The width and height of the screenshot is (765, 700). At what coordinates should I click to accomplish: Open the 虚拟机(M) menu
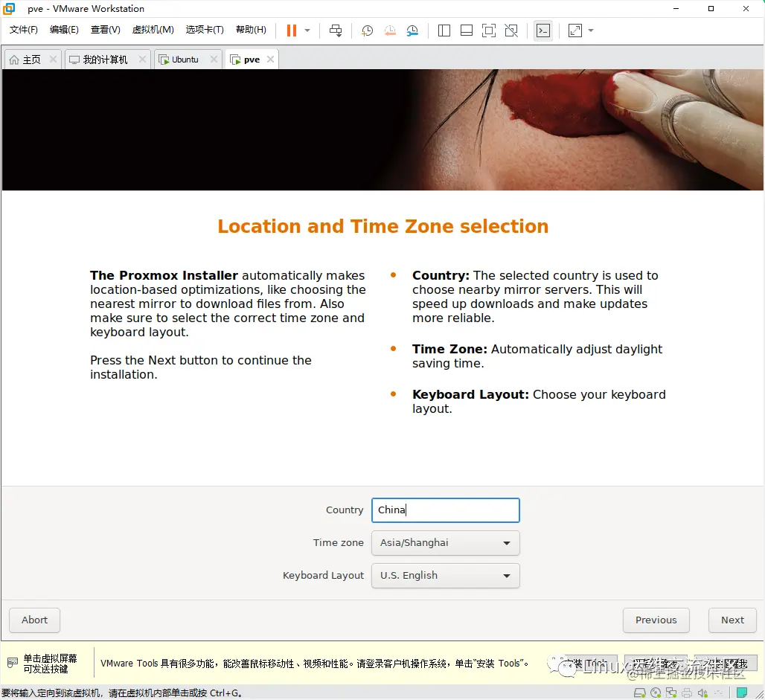(x=153, y=30)
